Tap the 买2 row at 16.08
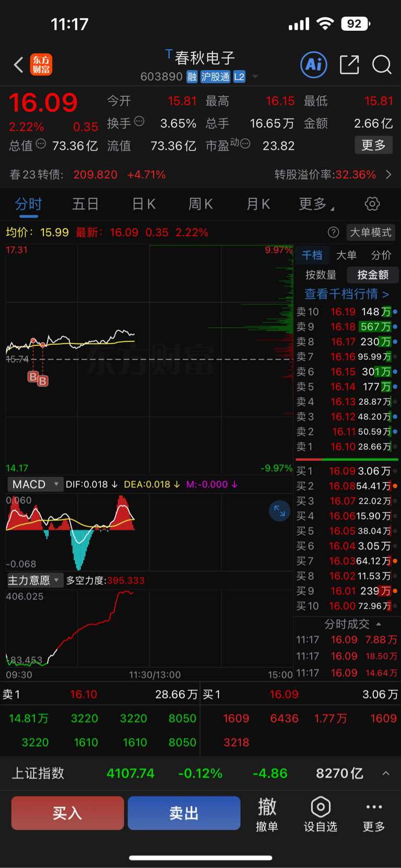 click(347, 486)
